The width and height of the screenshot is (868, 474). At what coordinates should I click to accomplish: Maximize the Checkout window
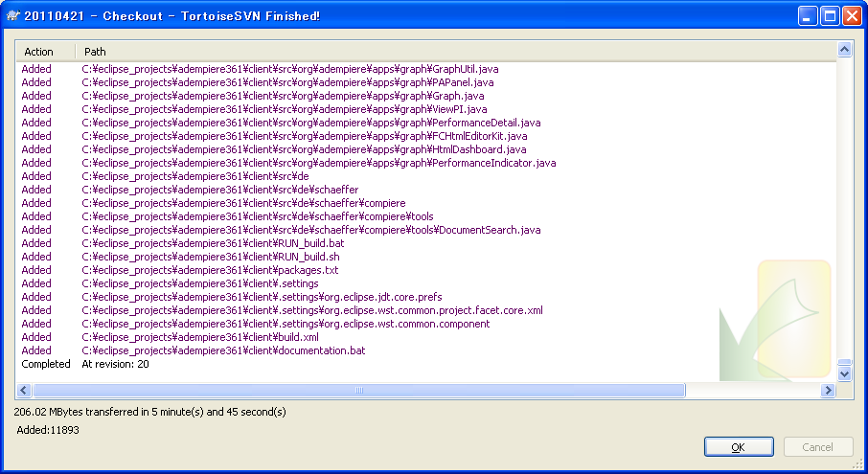pyautogui.click(x=830, y=16)
